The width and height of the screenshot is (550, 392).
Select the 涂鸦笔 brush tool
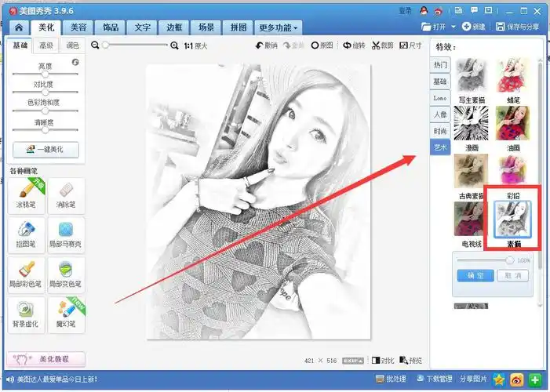[27, 196]
